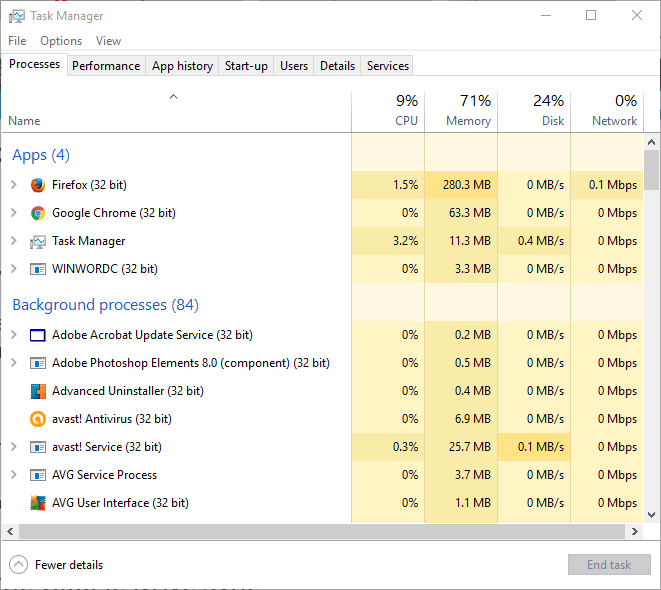The image size is (661, 590).
Task: Click avast! Service's 0.1 MB/s disk cell
Action: pyautogui.click(x=534, y=447)
